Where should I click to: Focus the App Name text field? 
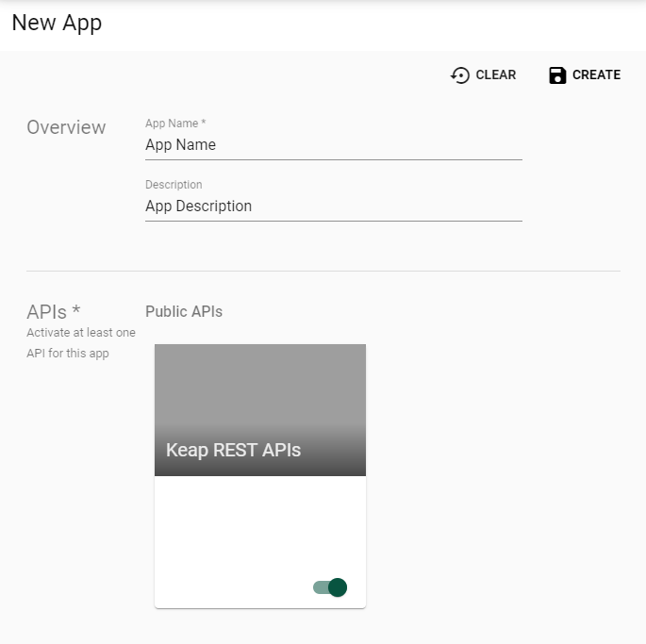[334, 145]
